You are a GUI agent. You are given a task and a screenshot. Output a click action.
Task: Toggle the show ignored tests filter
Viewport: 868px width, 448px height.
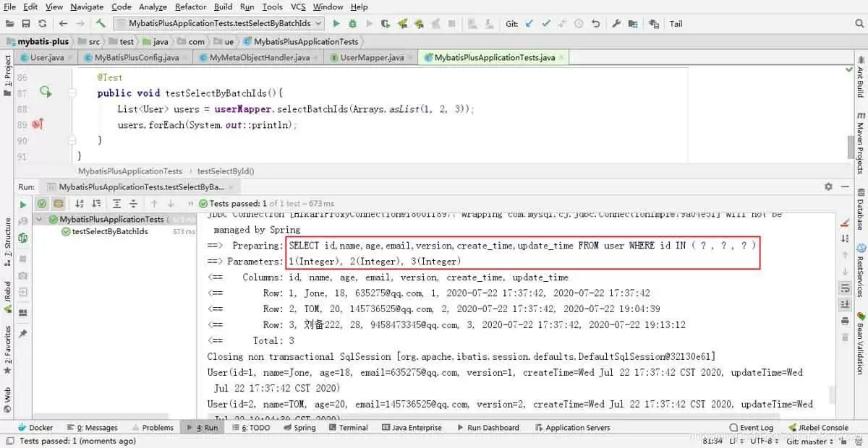pos(58,204)
